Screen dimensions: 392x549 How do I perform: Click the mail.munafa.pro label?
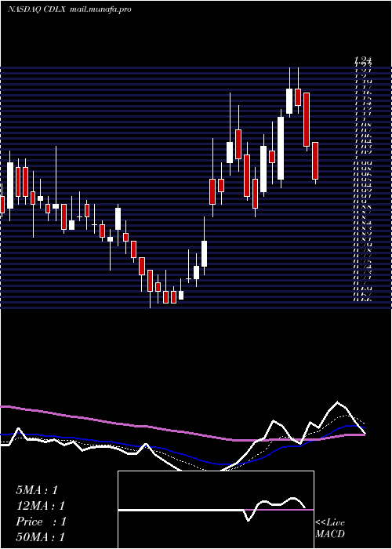[100, 9]
